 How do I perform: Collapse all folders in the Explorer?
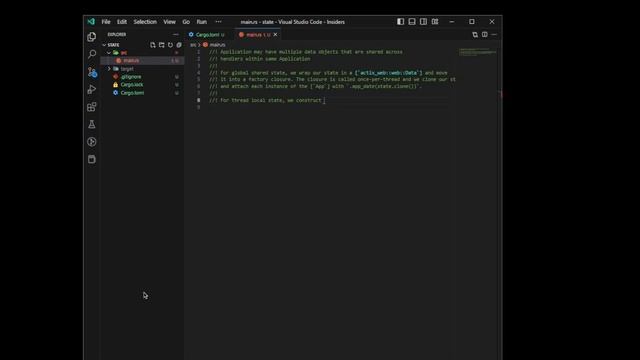pyautogui.click(x=179, y=45)
